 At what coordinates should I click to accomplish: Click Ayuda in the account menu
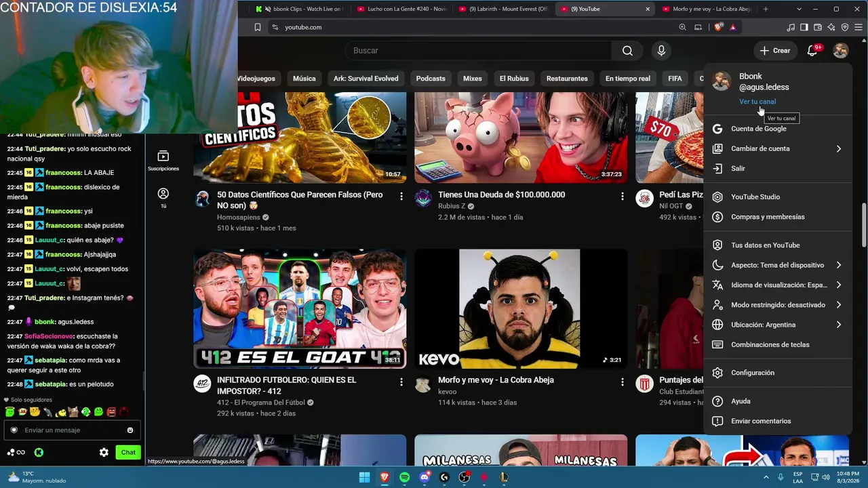pos(778,401)
